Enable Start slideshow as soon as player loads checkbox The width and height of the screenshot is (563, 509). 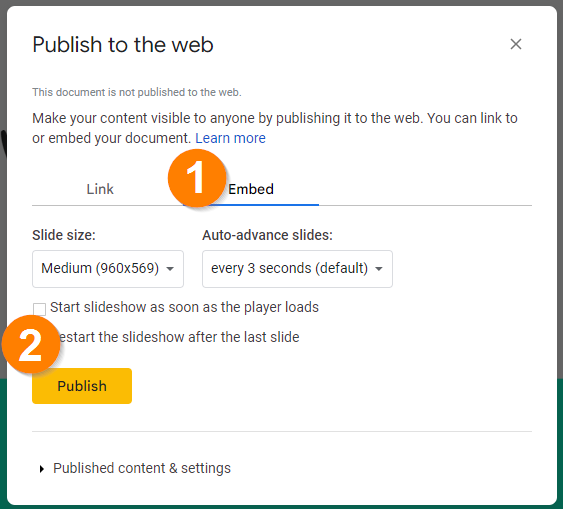tap(39, 309)
